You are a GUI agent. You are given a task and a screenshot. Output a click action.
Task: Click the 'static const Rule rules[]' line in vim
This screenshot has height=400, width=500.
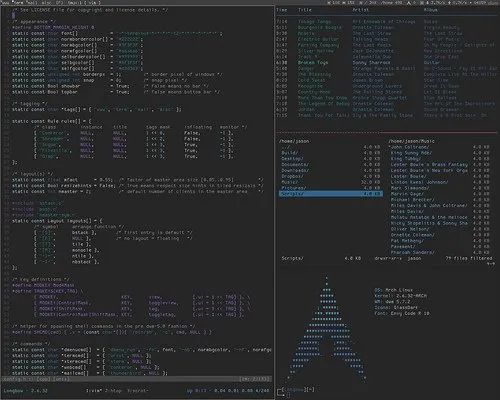52,121
